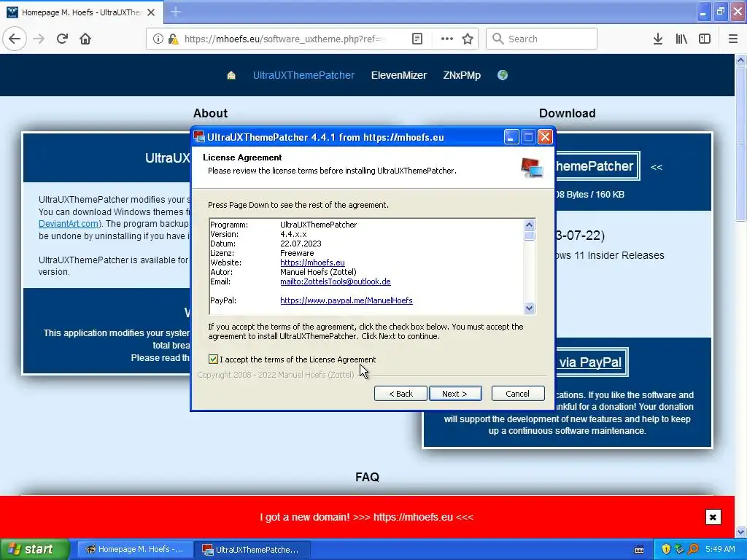Image resolution: width=747 pixels, height=560 pixels.
Task: Open https://mhoefs.eu link in license
Action: (x=312, y=262)
